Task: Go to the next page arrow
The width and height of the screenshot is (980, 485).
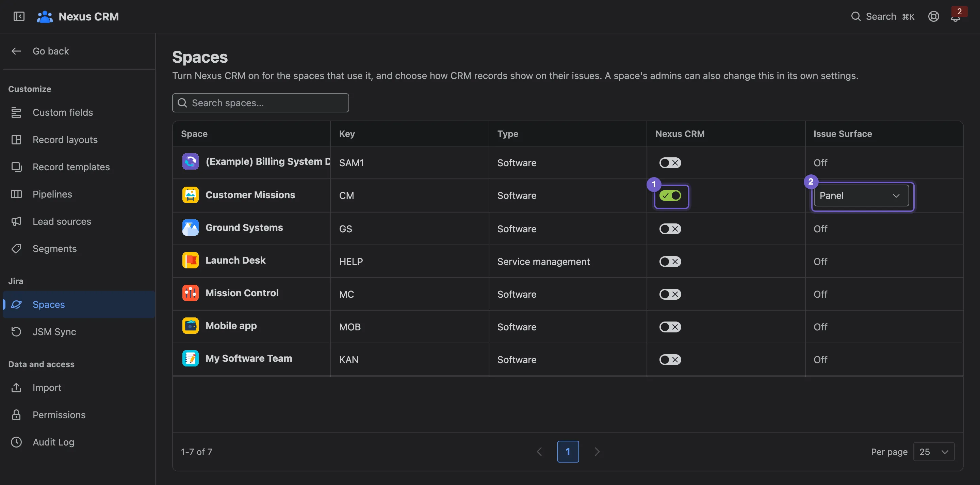Action: [597, 452]
